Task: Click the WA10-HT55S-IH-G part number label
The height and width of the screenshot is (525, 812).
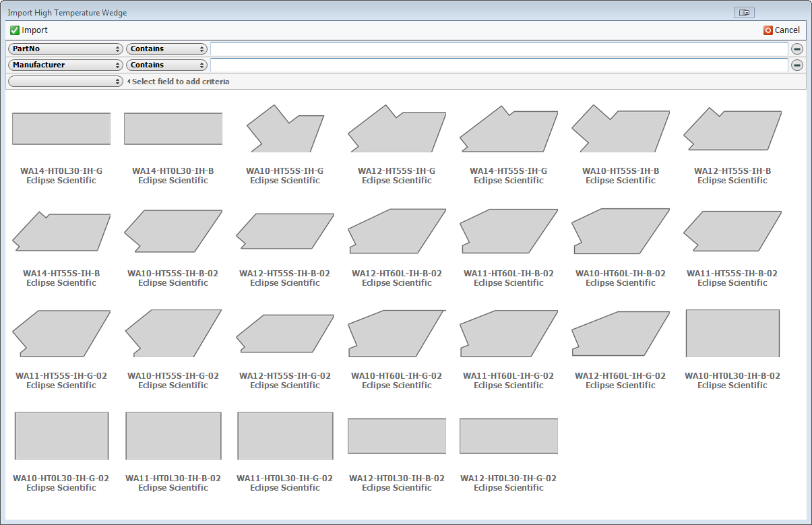Action: pos(285,171)
